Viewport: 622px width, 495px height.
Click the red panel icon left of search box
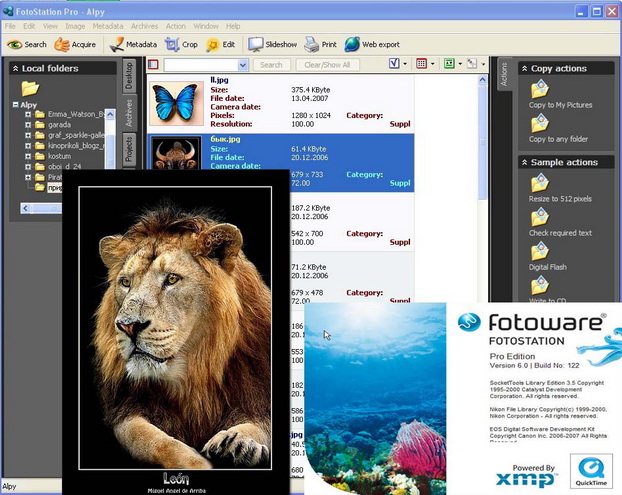[153, 64]
